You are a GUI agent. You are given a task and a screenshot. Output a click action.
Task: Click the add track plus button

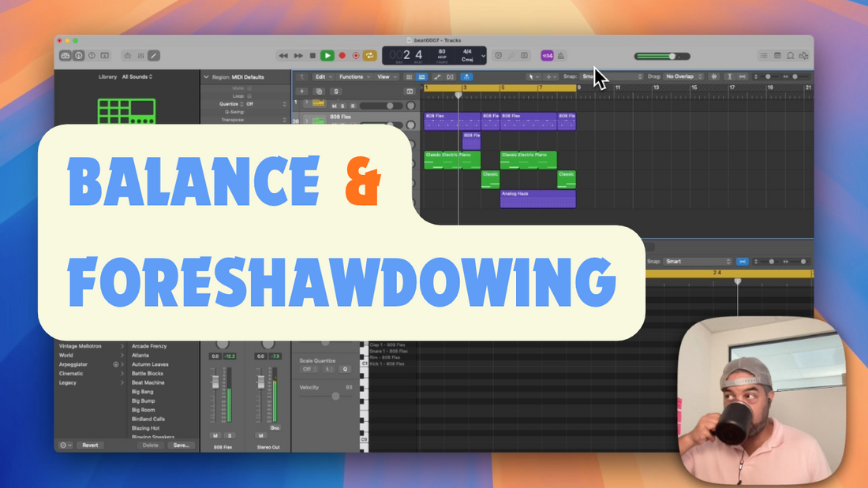pyautogui.click(x=301, y=91)
